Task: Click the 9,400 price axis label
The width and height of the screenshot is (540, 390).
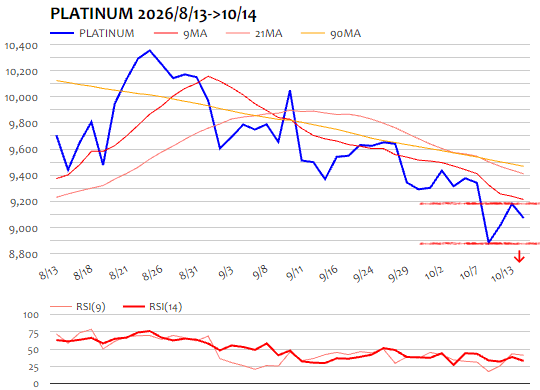Action: 23,176
